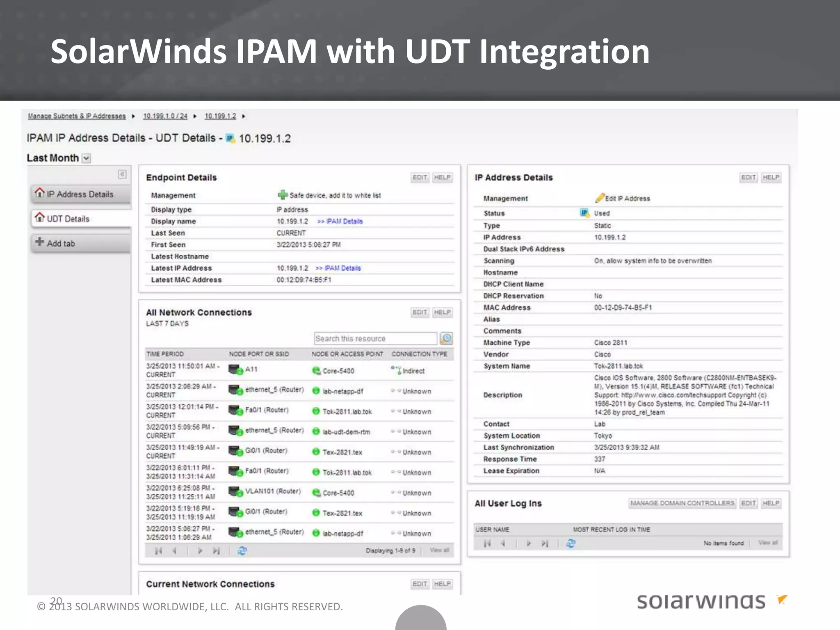
Task: Open Core-5400 node in Indirect row
Action: point(338,371)
